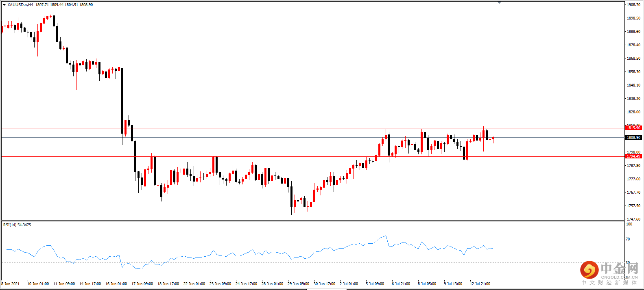Click the 1787.80 price axis value

pos(633,166)
